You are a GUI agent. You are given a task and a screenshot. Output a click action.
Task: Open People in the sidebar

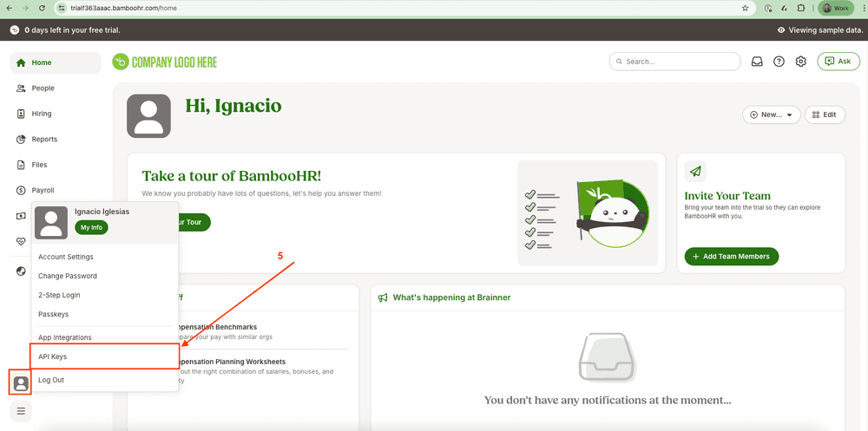click(43, 88)
